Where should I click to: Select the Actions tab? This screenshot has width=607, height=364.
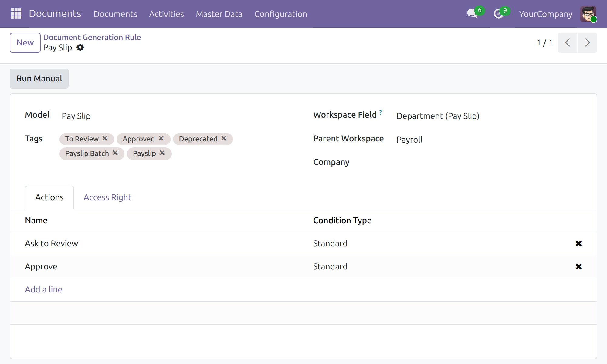(x=49, y=197)
